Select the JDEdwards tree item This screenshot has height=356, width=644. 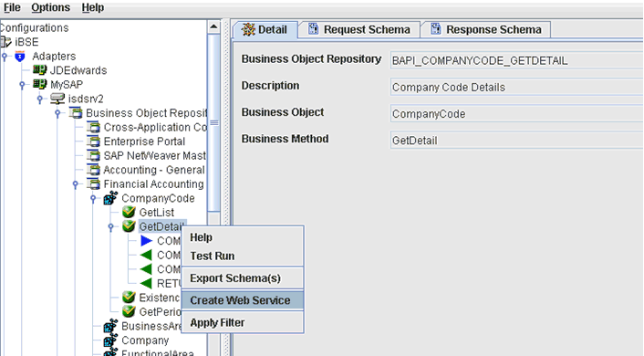(78, 70)
